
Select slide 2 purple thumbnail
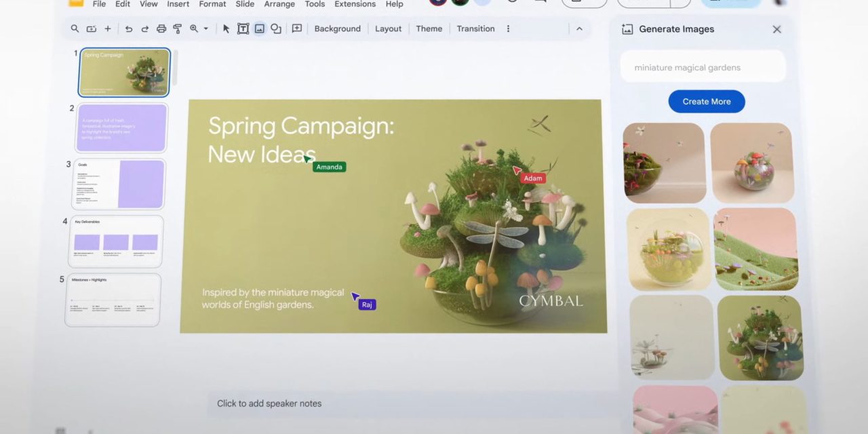121,127
